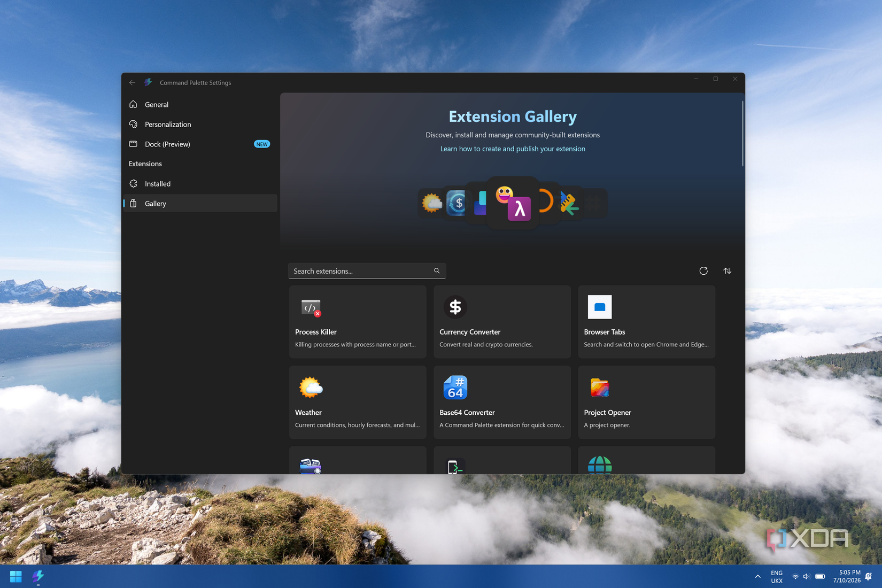The height and width of the screenshot is (588, 882).
Task: Click the Currency Converter title text
Action: (x=470, y=332)
